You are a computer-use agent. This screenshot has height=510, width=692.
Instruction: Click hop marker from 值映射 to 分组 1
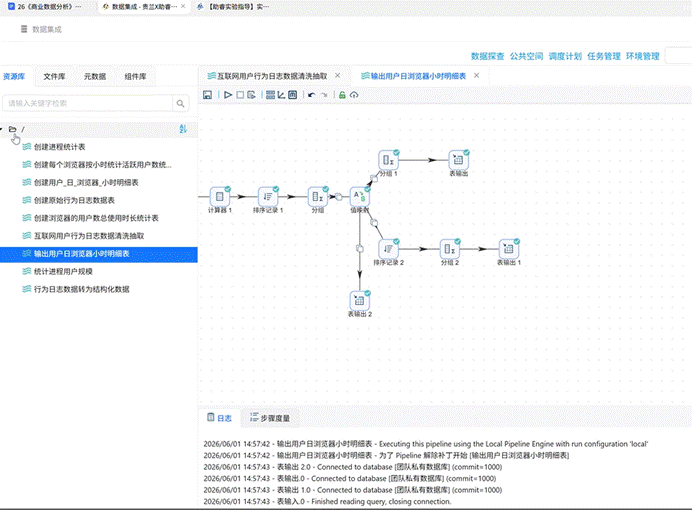(374, 178)
